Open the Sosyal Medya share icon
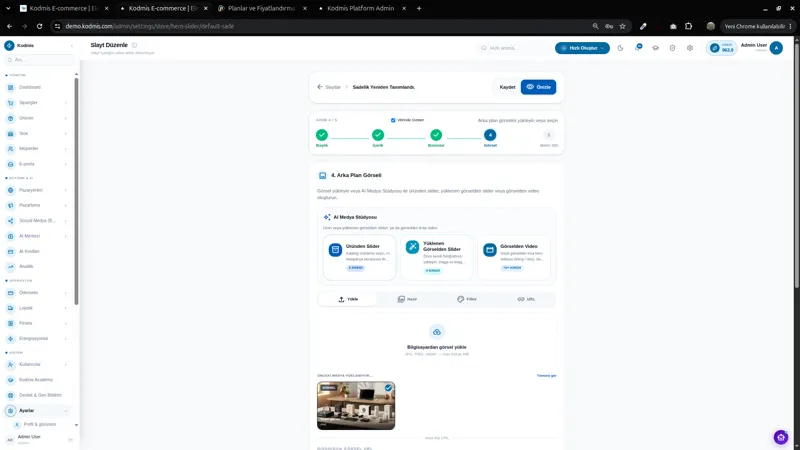This screenshot has height=450, width=800. click(11, 220)
